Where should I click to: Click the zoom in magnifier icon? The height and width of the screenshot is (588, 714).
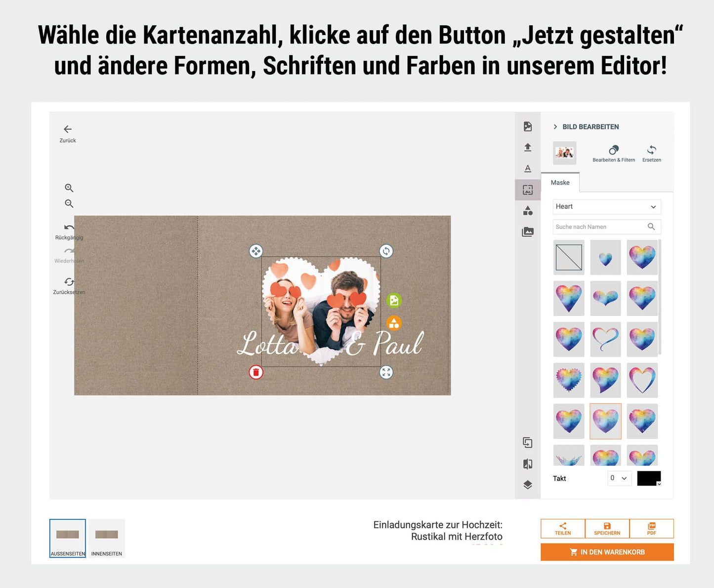pyautogui.click(x=69, y=188)
